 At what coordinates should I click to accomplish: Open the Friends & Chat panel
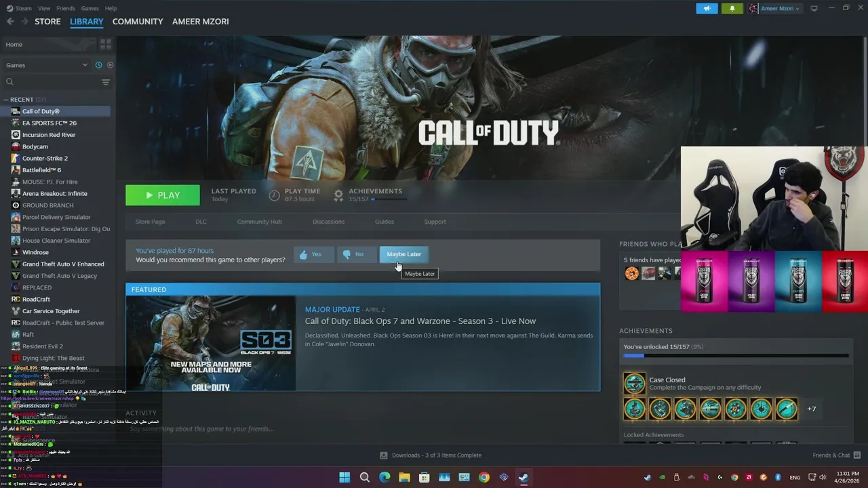coord(837,455)
